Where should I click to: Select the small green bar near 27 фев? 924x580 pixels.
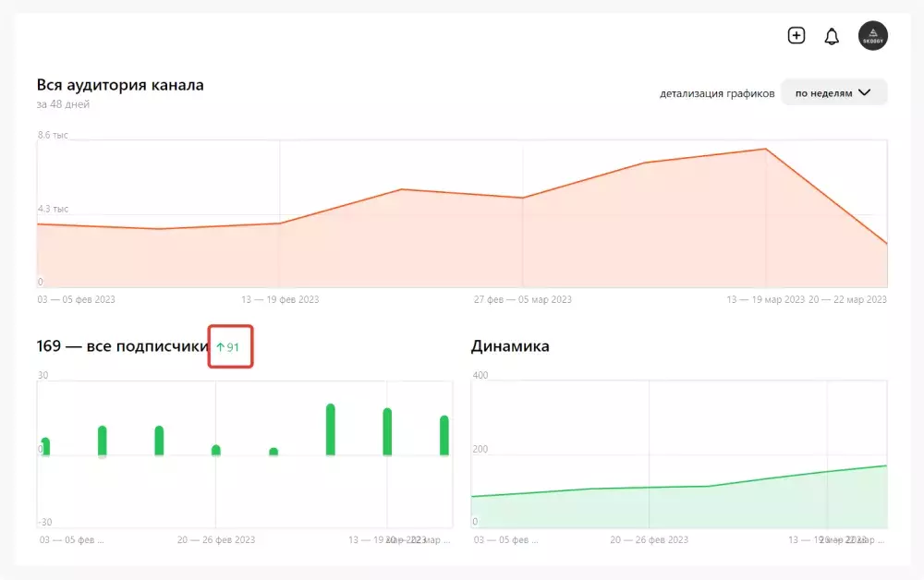(274, 451)
